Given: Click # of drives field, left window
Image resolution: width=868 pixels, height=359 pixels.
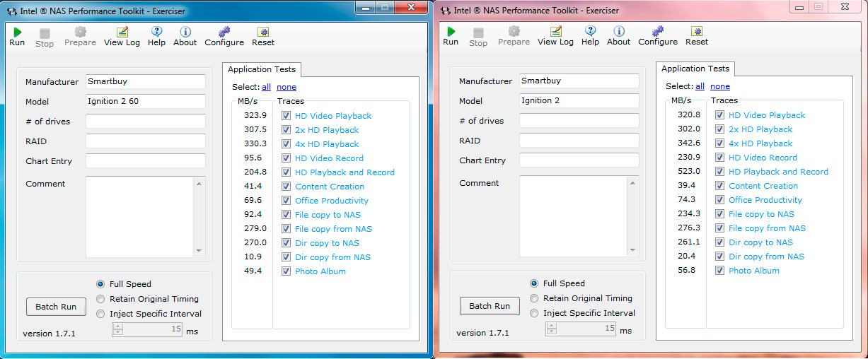Looking at the screenshot, I should pyautogui.click(x=146, y=122).
